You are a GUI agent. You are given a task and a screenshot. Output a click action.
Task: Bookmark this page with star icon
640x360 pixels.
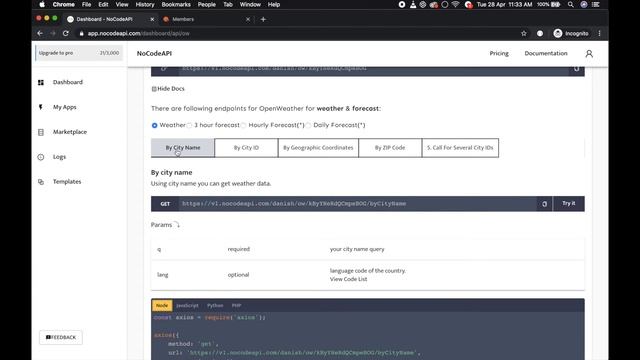pyautogui.click(x=524, y=33)
